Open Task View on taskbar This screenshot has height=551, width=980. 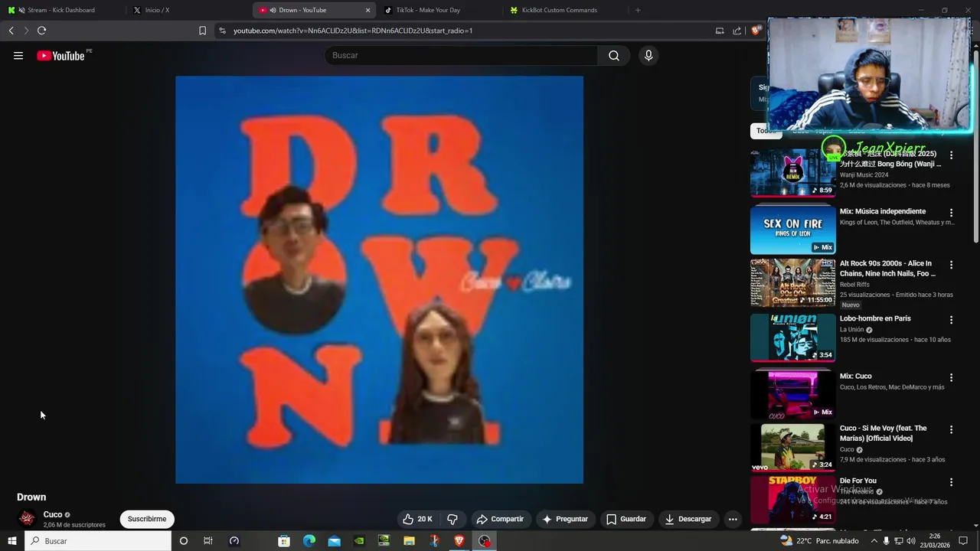tap(207, 541)
